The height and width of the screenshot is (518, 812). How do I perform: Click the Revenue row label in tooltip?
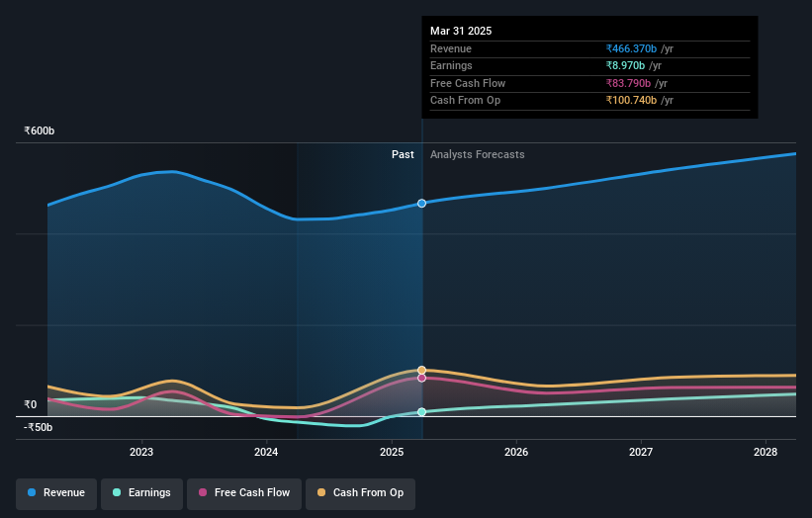click(451, 48)
